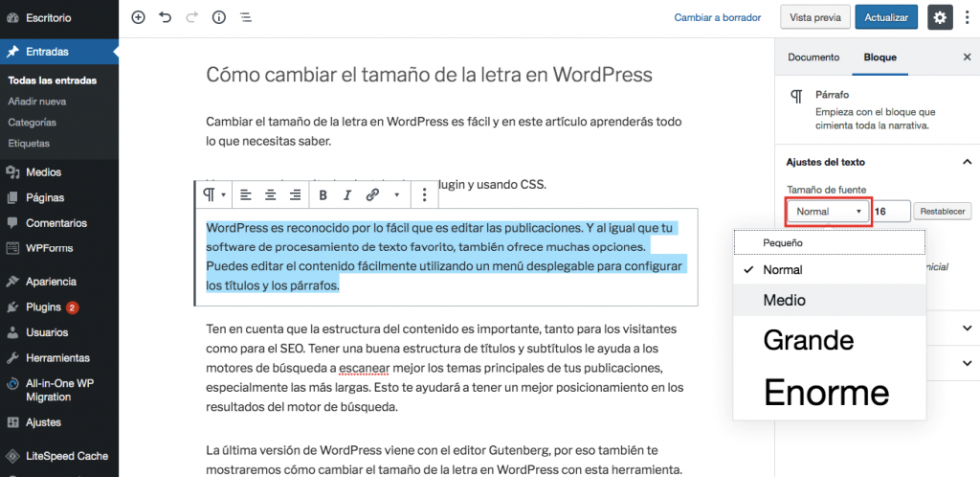Open block more options menu
This screenshot has height=477, width=980.
pos(424,194)
